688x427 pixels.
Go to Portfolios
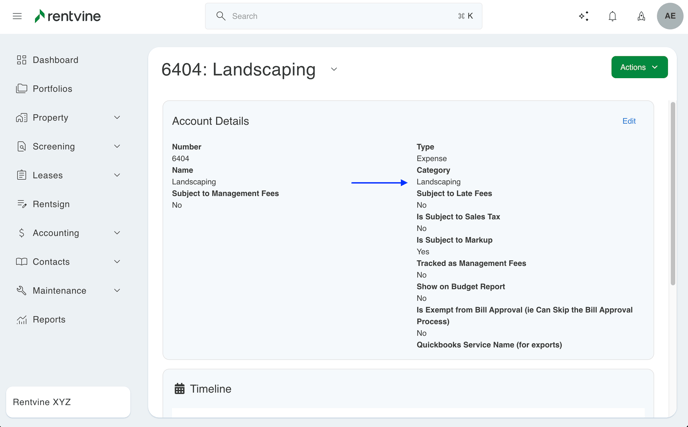pyautogui.click(x=52, y=89)
